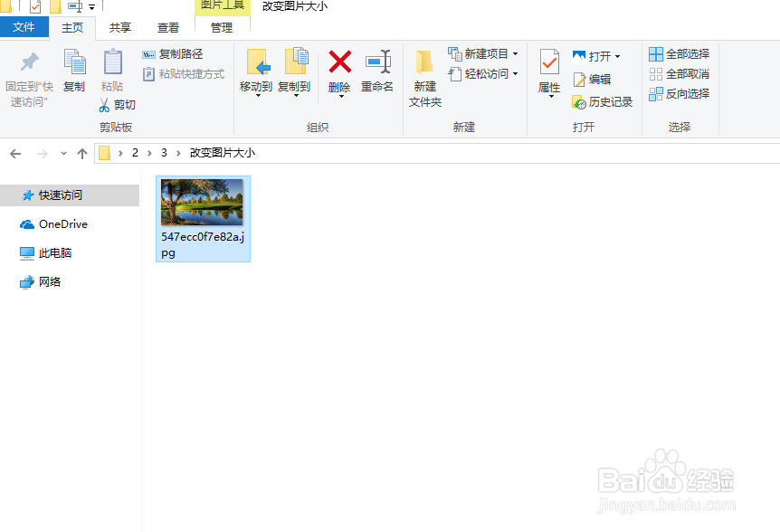Switch to View (查看) tab

point(168,28)
